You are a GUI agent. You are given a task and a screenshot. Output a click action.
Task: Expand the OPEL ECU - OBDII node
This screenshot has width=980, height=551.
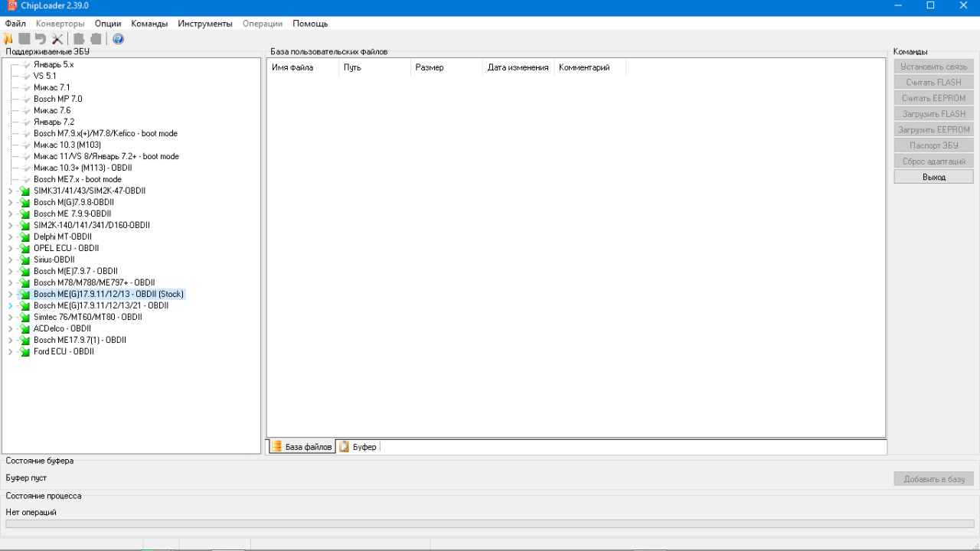(x=11, y=249)
